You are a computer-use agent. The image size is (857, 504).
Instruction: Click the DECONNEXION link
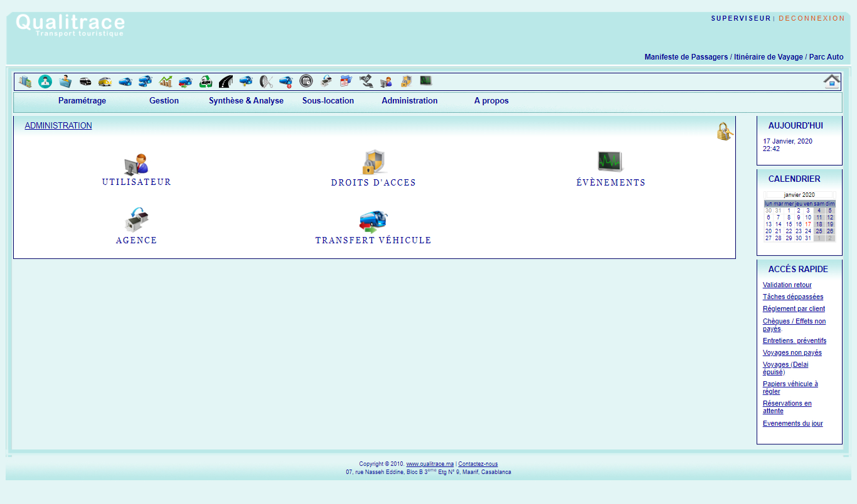tap(812, 18)
